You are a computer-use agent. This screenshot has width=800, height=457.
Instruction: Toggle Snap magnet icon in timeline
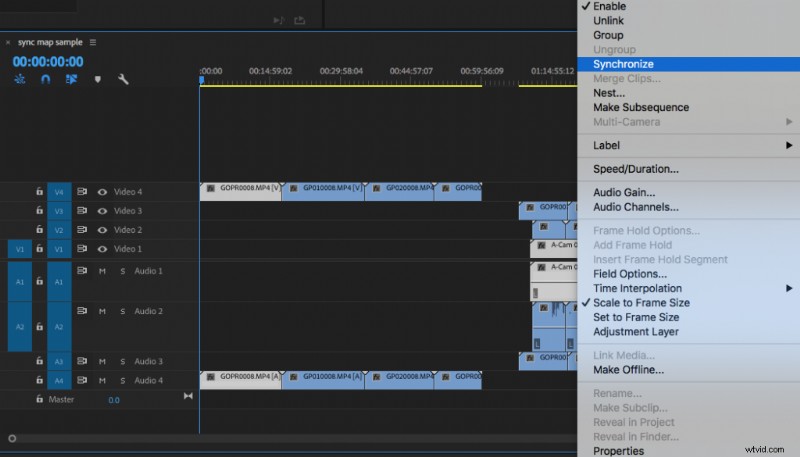[x=45, y=79]
